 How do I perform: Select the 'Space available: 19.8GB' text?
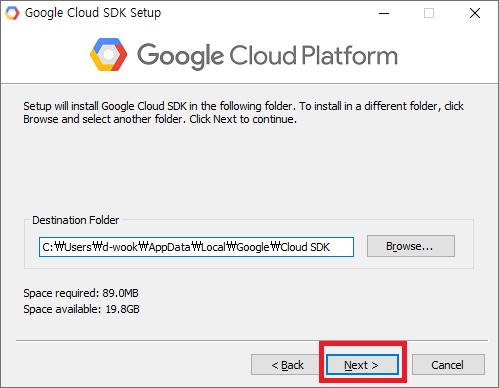point(81,309)
